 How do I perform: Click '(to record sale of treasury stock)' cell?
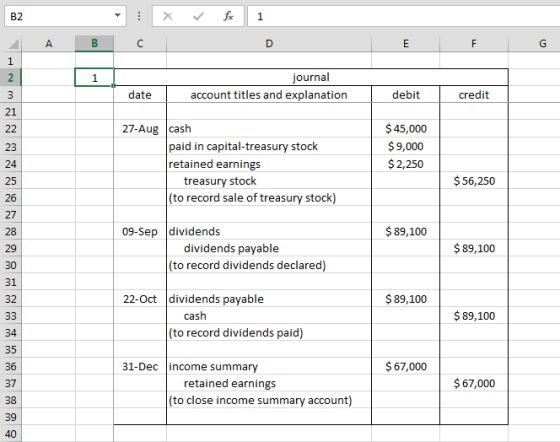click(269, 198)
